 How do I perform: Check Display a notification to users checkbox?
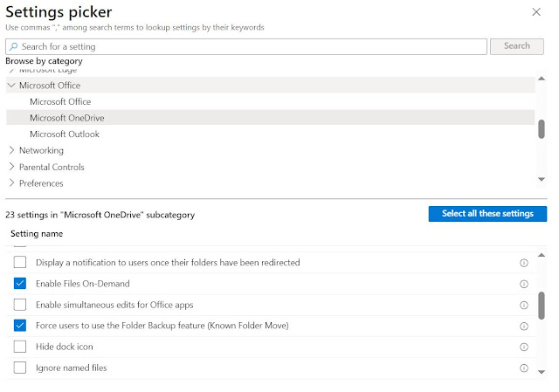20,262
